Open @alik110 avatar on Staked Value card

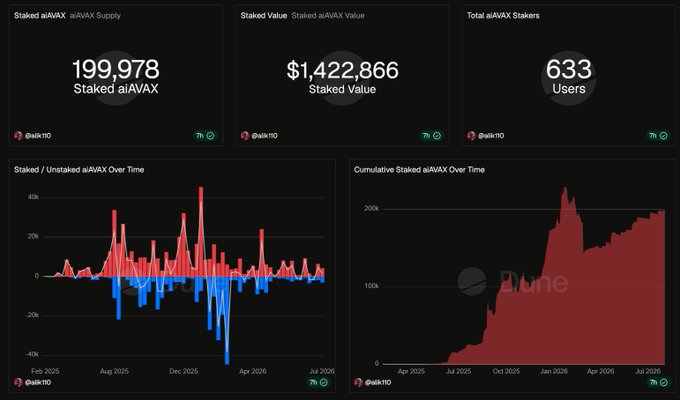[x=245, y=136]
